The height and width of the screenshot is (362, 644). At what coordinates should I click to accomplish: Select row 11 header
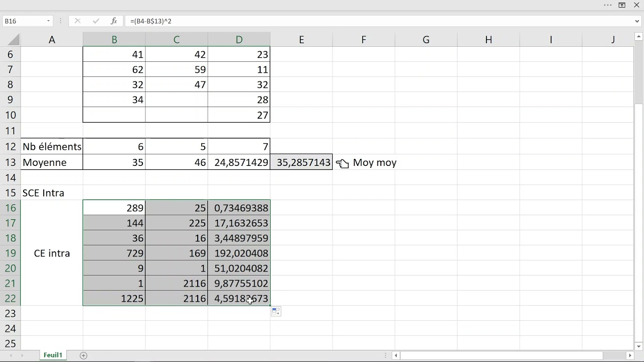coord(10,131)
